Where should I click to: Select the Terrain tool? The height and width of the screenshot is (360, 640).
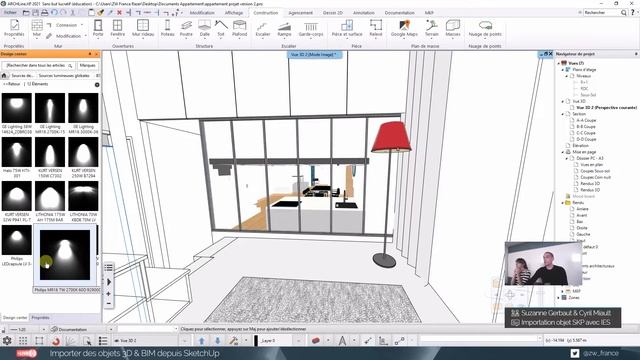click(431, 28)
